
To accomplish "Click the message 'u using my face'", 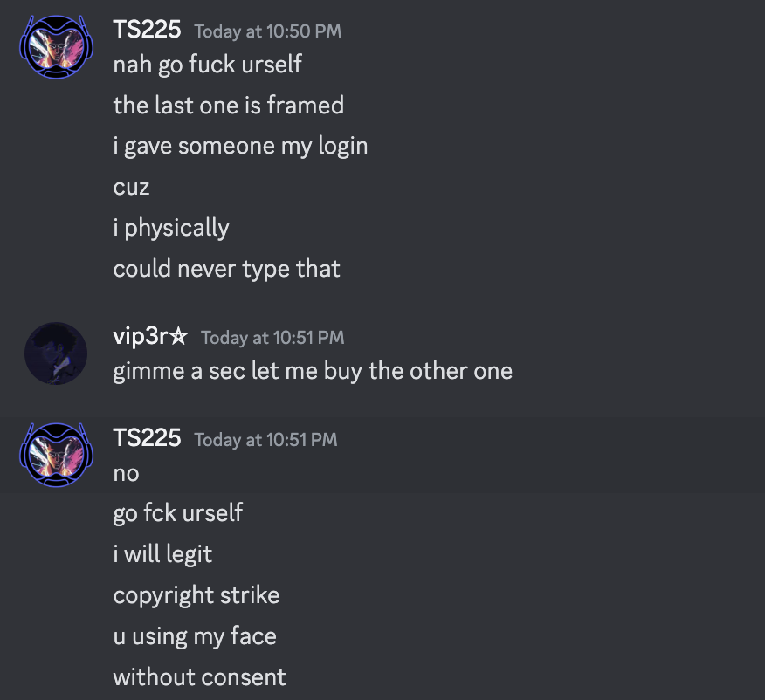I will tap(194, 635).
